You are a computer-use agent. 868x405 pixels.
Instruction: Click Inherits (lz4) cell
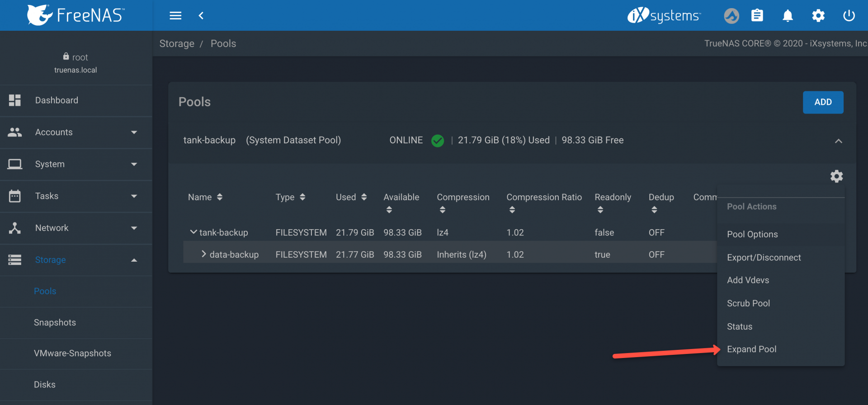462,254
